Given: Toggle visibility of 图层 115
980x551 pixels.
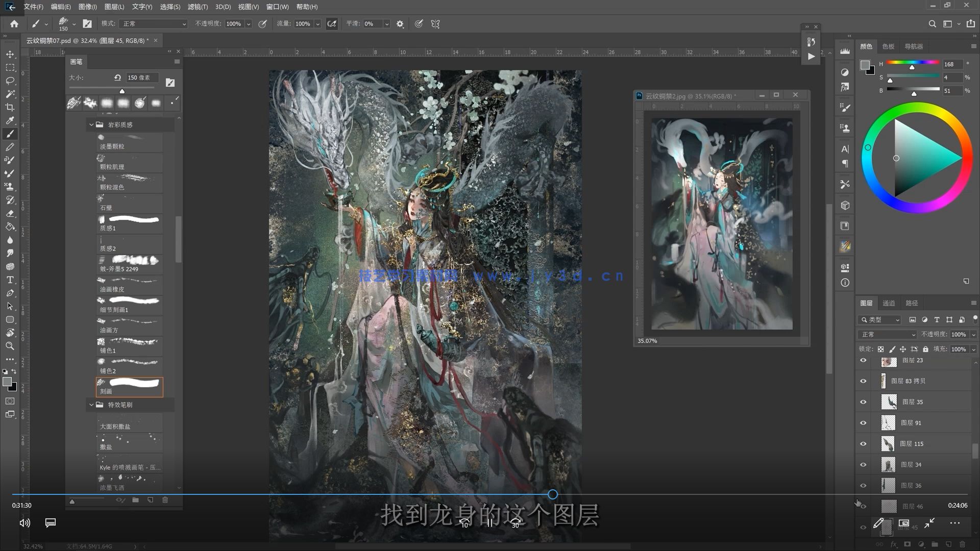Looking at the screenshot, I should 863,444.
